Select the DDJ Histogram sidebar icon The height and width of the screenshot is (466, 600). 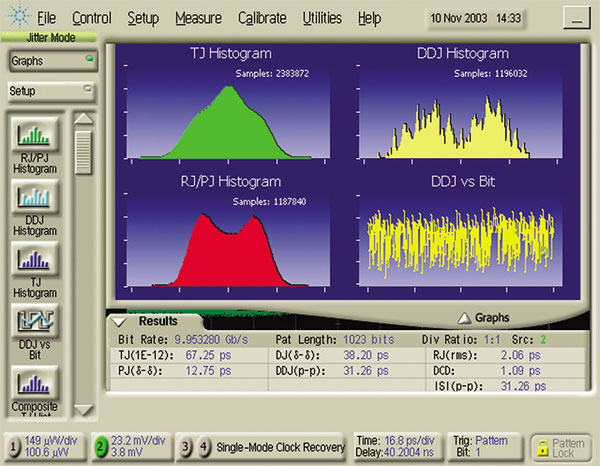point(34,197)
